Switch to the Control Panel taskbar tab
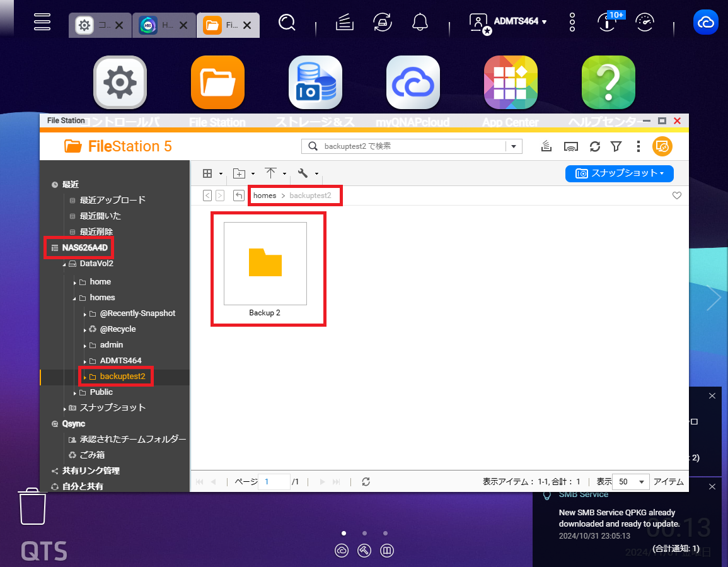Screen dimensions: 728x567 (100, 25)
